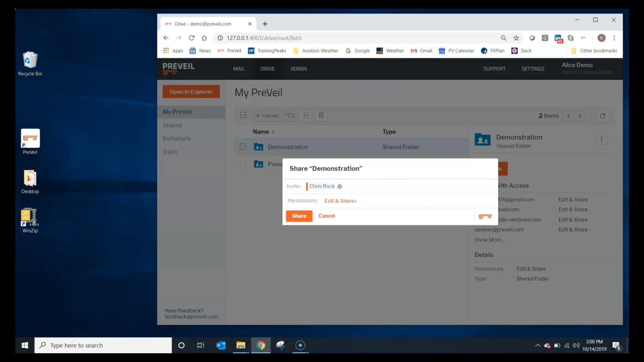
Task: Expand the Edit & Share permissions dropdown
Action: (340, 201)
